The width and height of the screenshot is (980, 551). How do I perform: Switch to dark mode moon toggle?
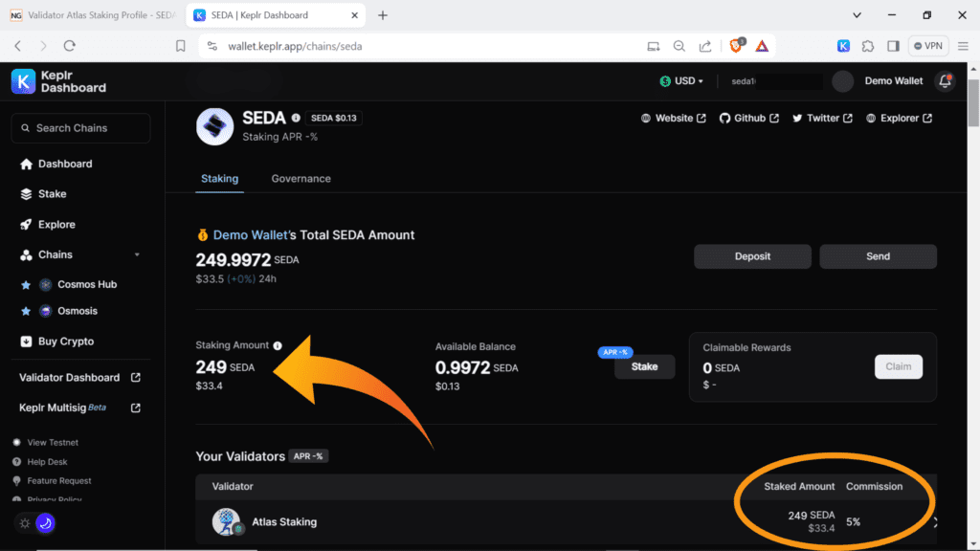tap(45, 523)
